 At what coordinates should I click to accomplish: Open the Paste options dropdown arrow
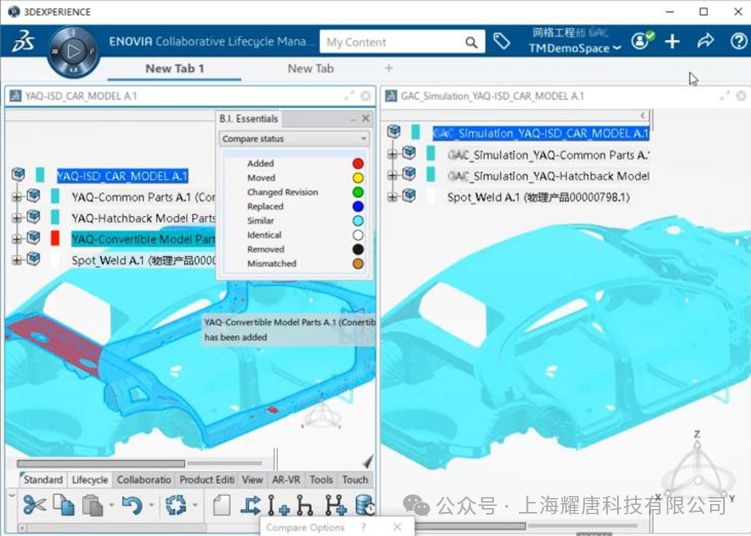111,505
